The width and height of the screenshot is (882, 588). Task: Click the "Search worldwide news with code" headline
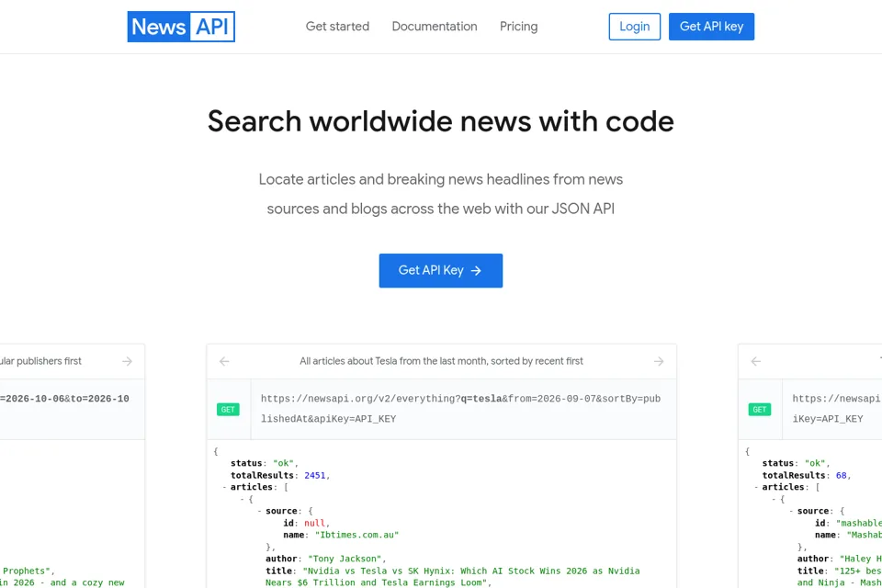pyautogui.click(x=440, y=121)
